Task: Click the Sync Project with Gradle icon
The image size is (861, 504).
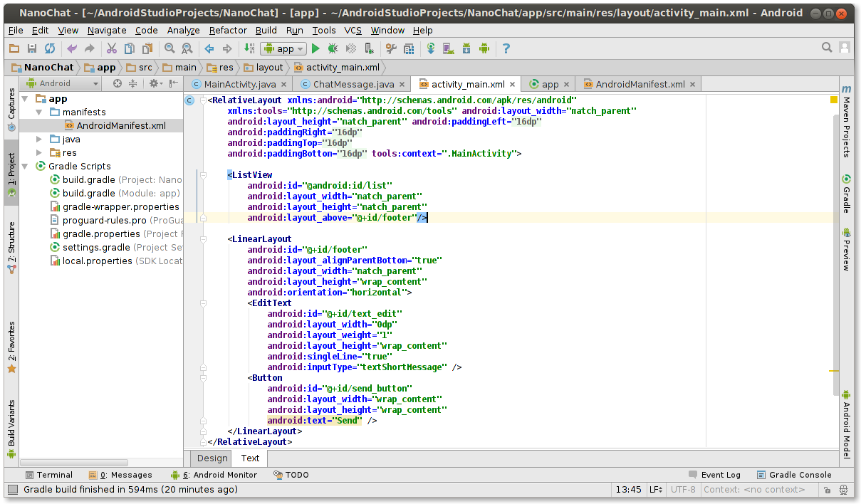Action: click(x=431, y=48)
